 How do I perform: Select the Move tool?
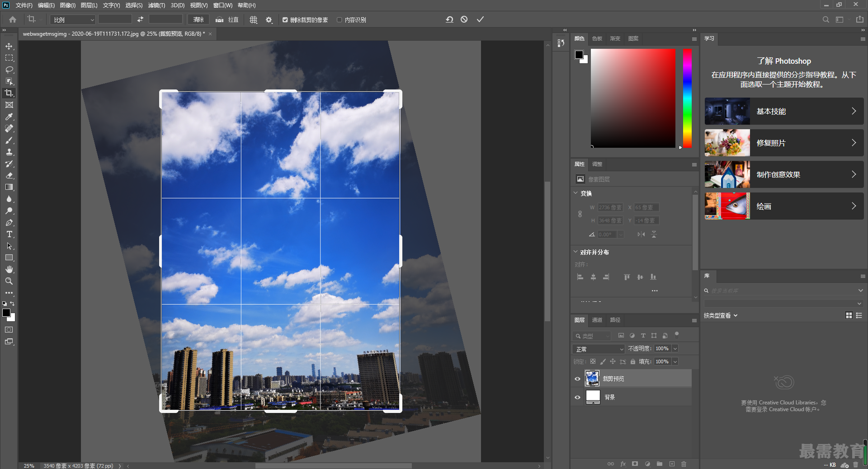pyautogui.click(x=9, y=46)
